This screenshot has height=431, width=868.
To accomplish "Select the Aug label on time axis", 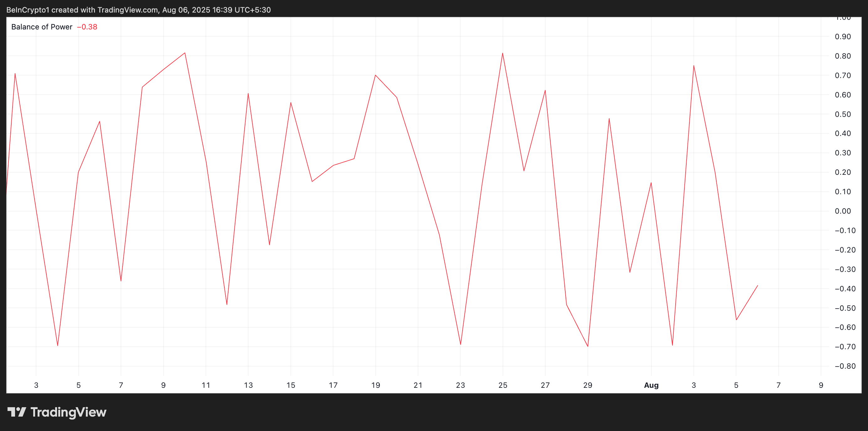I will click(651, 385).
